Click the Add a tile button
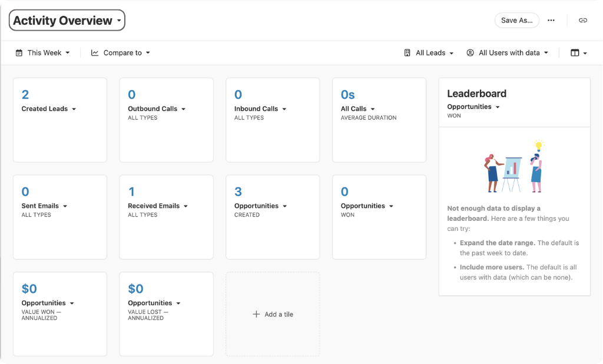The image size is (603, 364). click(273, 315)
